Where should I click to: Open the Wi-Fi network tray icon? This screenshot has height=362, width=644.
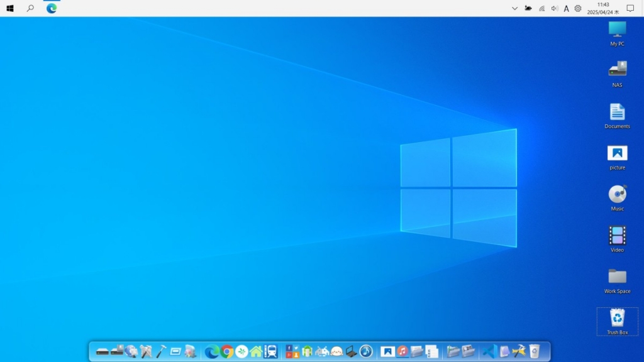pos(541,9)
